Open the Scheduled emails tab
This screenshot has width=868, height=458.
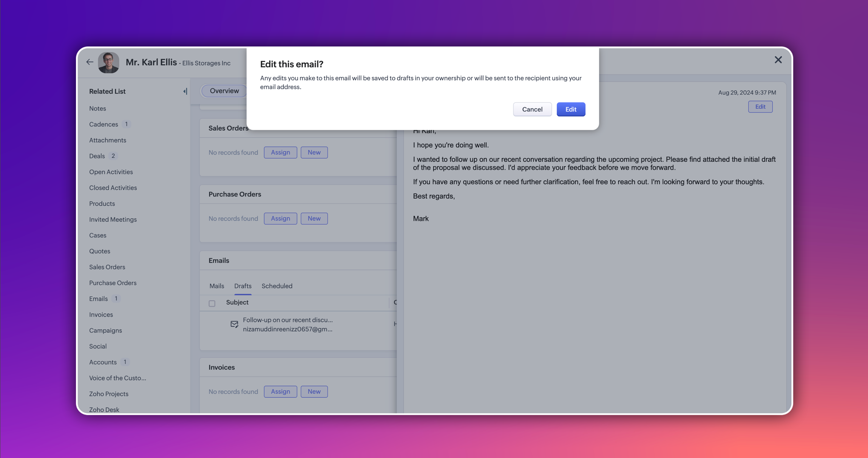[277, 286]
